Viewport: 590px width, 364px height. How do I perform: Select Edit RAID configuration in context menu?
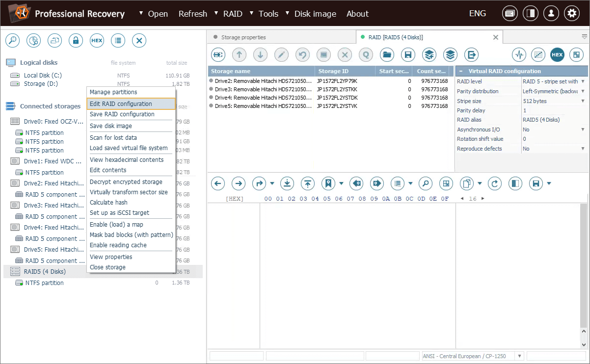pos(131,104)
